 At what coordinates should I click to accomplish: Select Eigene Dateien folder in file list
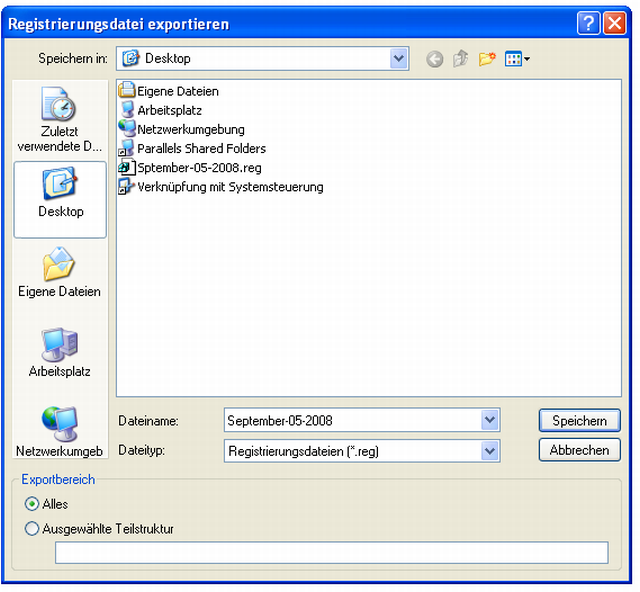[169, 91]
